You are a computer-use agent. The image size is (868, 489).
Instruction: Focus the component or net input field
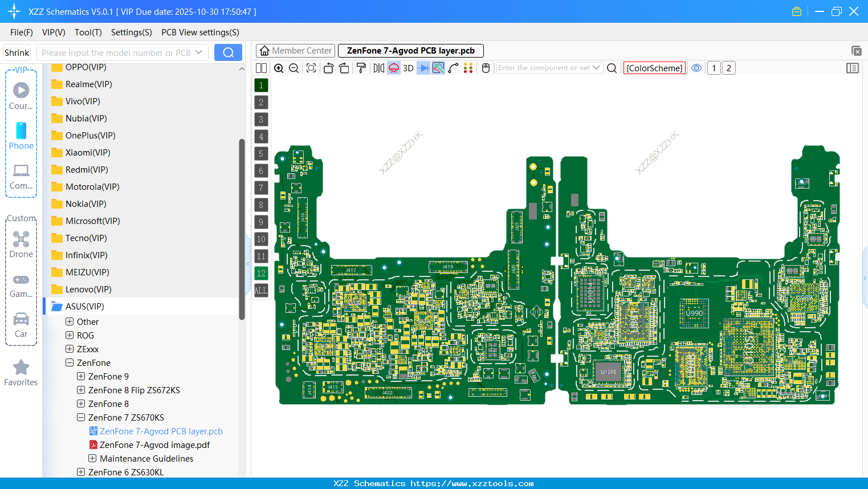[x=544, y=68]
